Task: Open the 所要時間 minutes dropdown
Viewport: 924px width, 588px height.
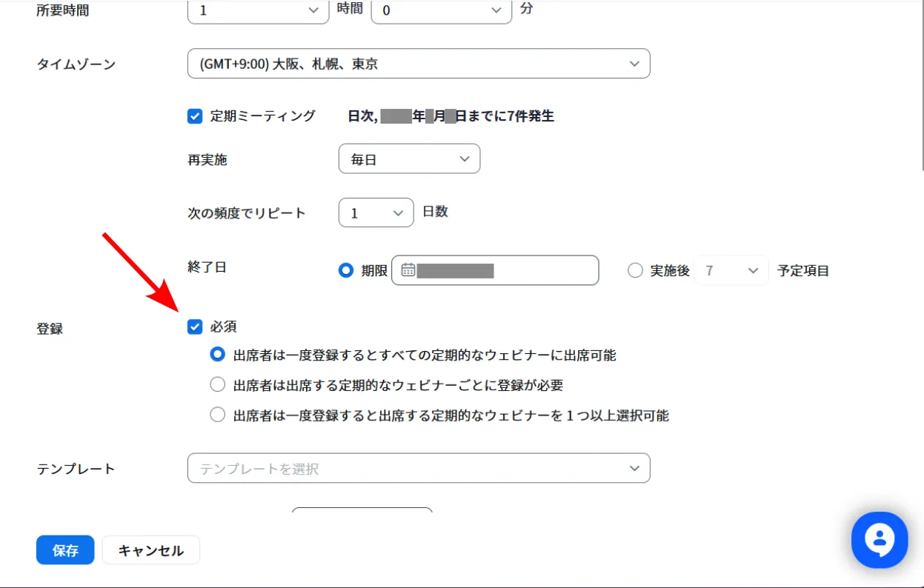Action: coord(441,10)
